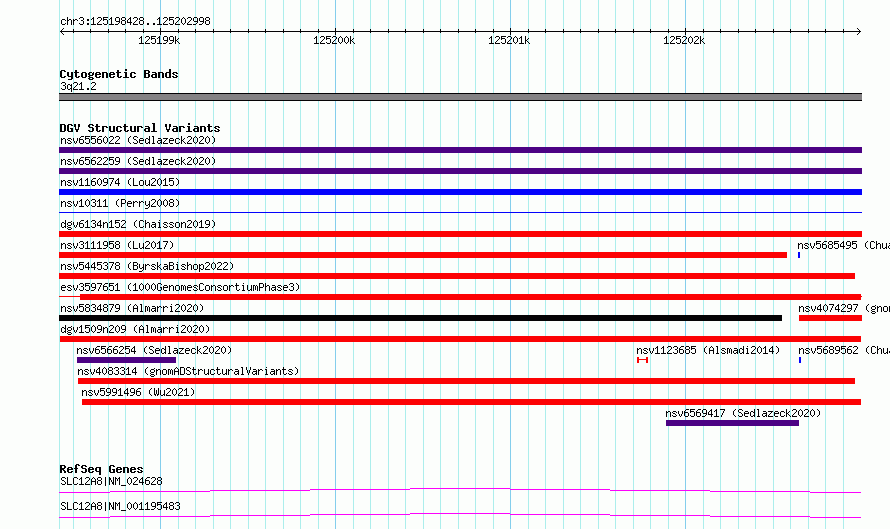Click the tiny red marker under nsv1123685
The height and width of the screenshot is (529, 890).
642,360
